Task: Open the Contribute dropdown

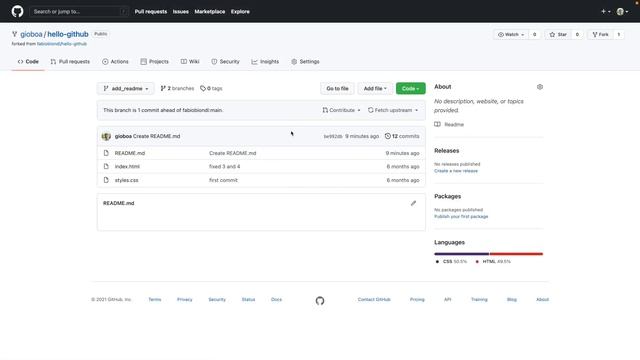Action: pos(341,110)
